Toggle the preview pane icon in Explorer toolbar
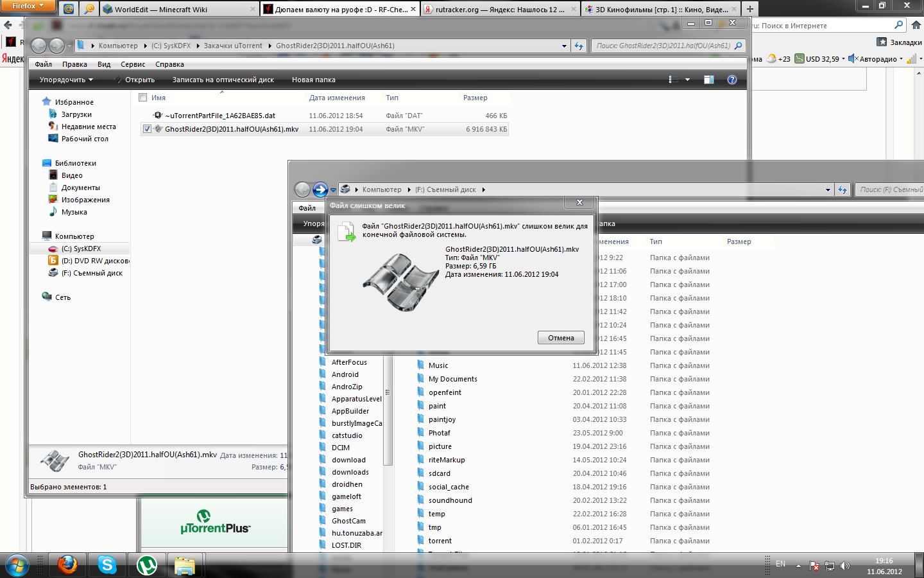924x578 pixels. coord(709,80)
